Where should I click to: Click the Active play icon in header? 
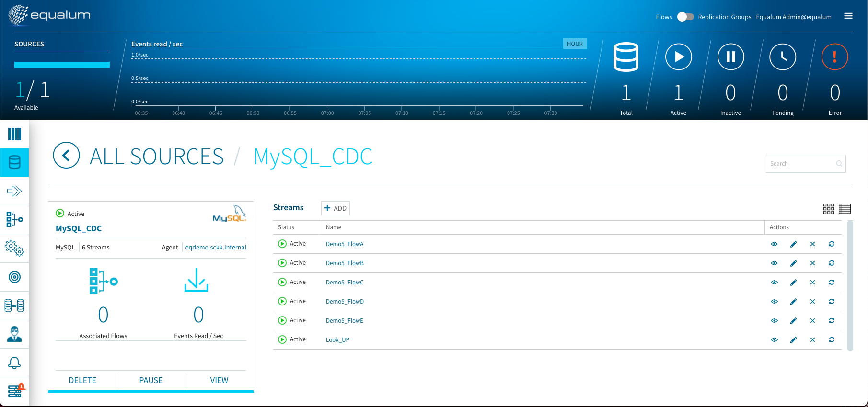click(679, 57)
